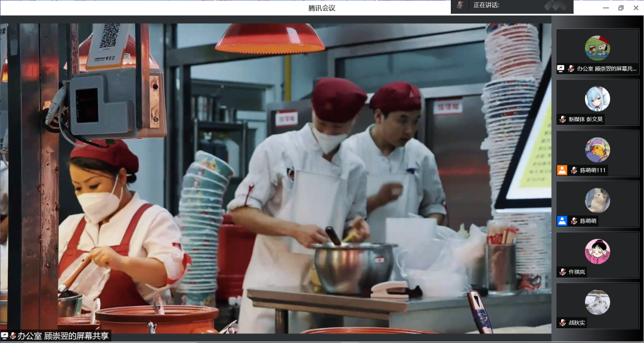The height and width of the screenshot is (343, 644).
Task: Click the screen share icon in bottom-left caption
Action: click(x=4, y=336)
